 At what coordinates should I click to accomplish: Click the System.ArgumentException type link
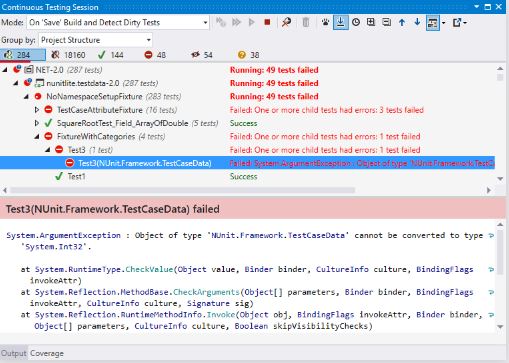63,235
